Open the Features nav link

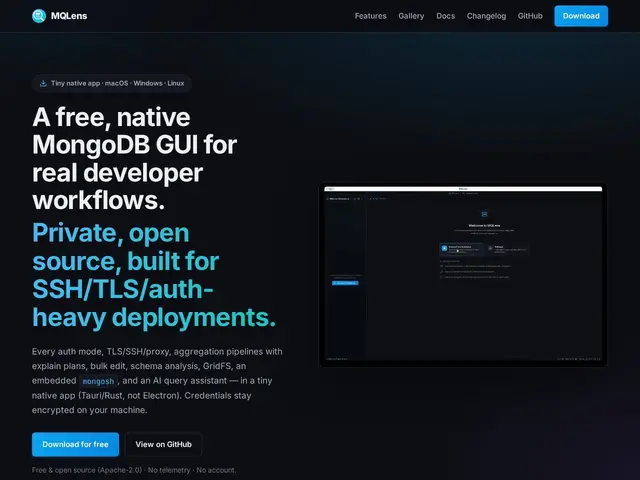(370, 16)
